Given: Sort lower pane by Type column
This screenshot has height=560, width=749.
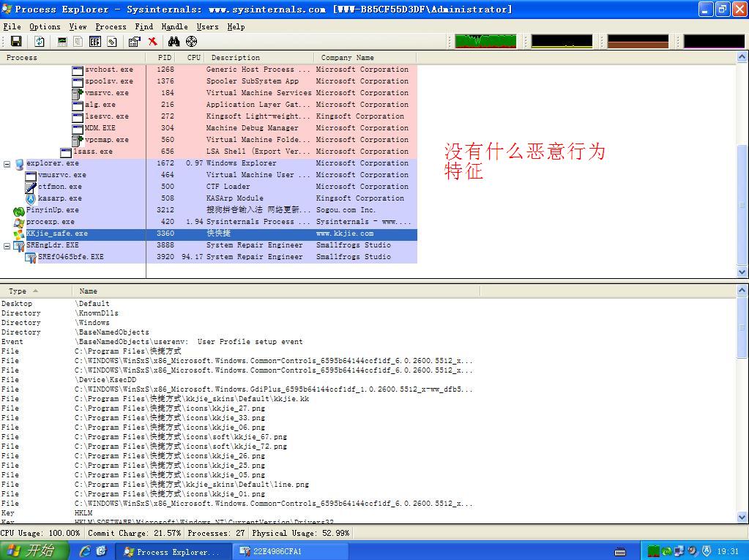Looking at the screenshot, I should 36,291.
